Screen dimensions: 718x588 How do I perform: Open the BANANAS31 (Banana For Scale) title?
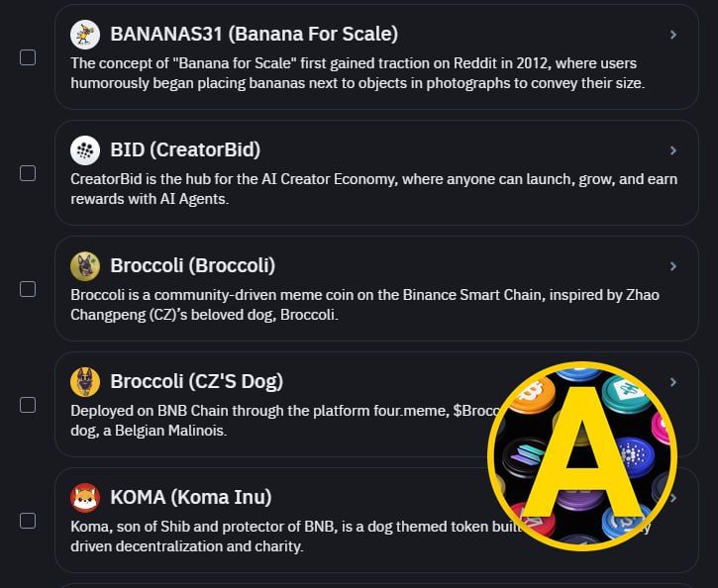255,34
